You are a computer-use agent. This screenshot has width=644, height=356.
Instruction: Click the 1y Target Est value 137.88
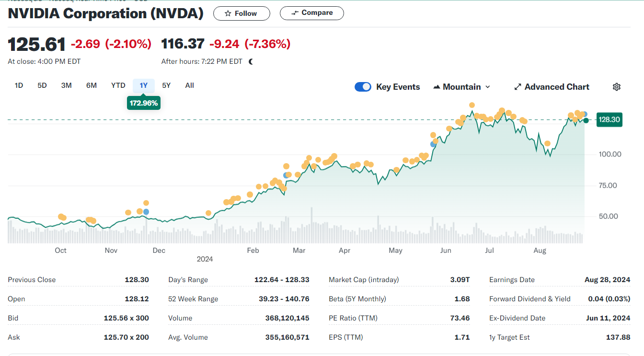pos(618,337)
